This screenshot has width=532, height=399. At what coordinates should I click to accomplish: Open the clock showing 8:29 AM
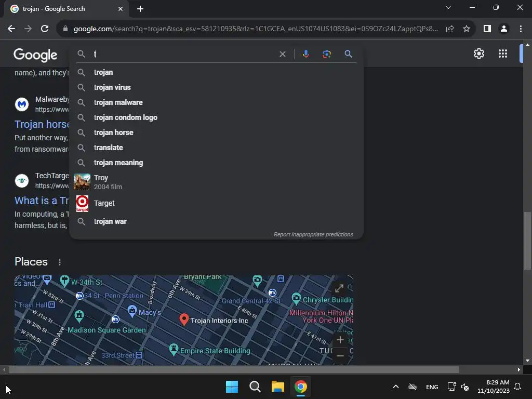494,387
